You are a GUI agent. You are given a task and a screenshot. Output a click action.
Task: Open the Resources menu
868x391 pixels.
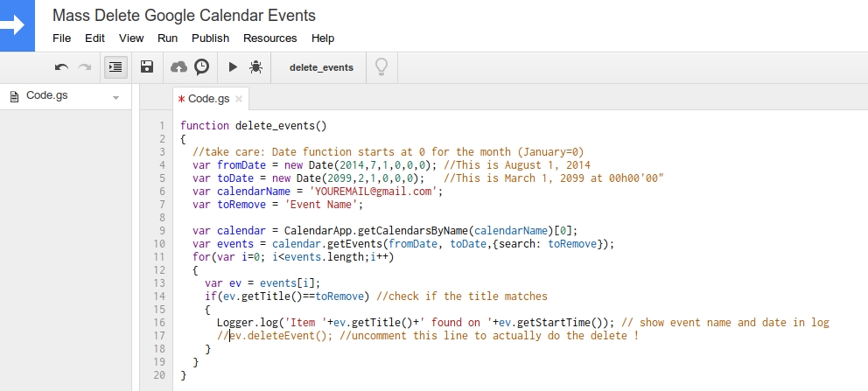pos(270,38)
